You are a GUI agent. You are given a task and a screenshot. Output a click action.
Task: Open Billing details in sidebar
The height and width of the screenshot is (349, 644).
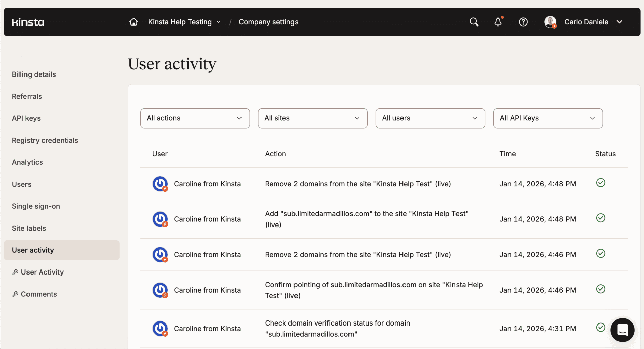click(x=34, y=74)
